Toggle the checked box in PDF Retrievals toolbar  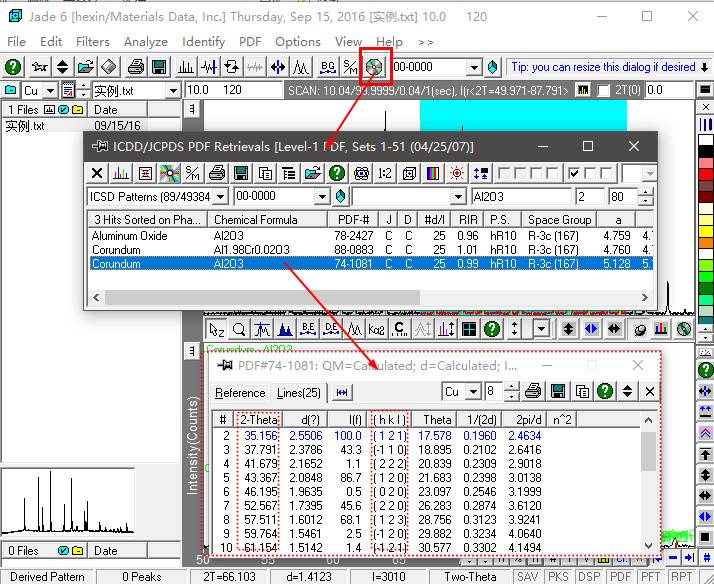pyautogui.click(x=574, y=173)
